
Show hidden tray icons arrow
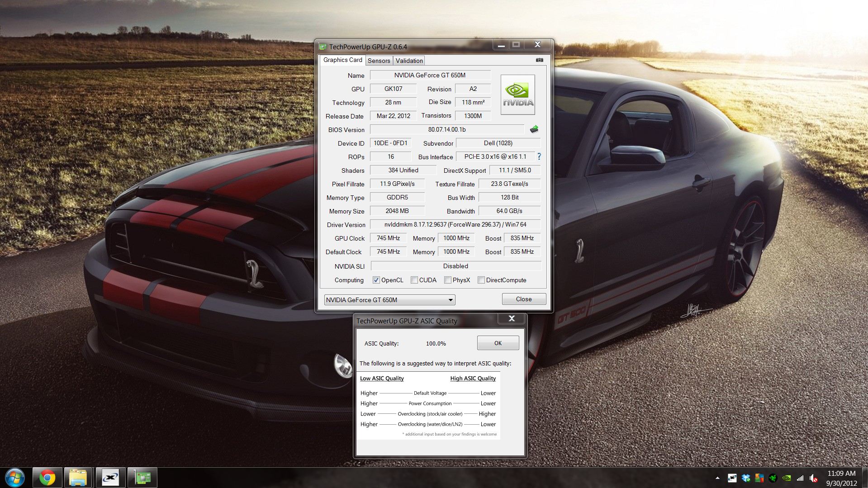point(717,478)
